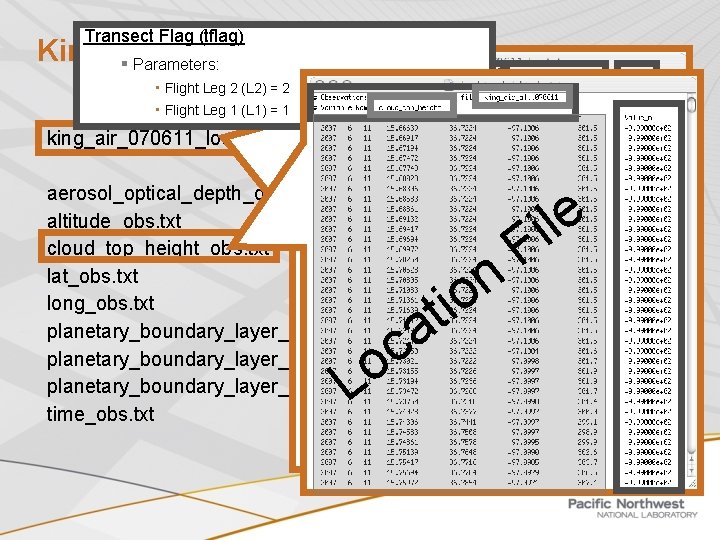The height and width of the screenshot is (540, 720).
Task: Click the Transect Flag (tflag) heading
Action: click(x=164, y=36)
